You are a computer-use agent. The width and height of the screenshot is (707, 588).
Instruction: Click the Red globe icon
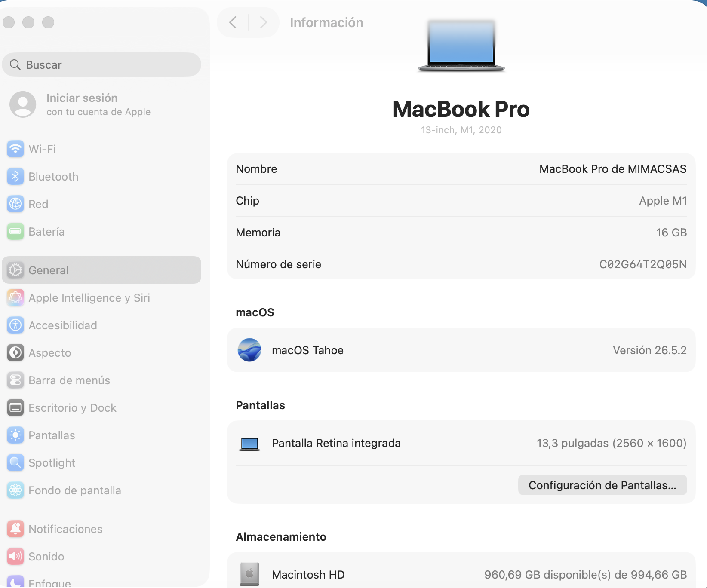tap(15, 204)
